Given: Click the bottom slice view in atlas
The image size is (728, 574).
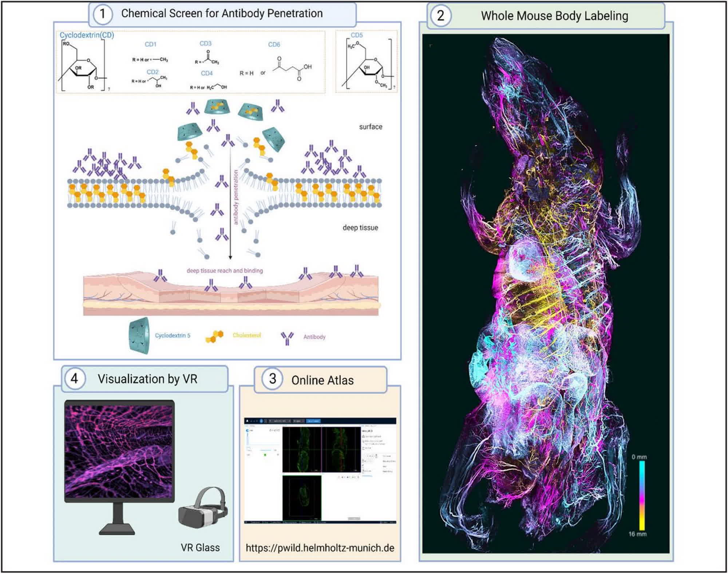Looking at the screenshot, I should tap(302, 498).
